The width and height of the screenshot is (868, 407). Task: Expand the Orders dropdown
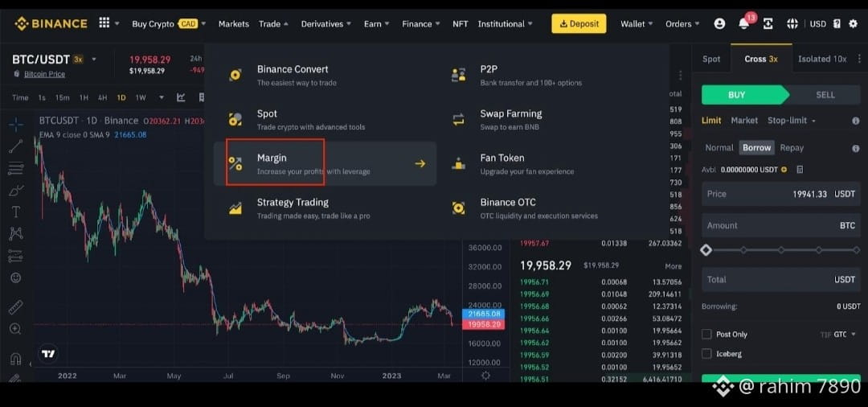click(x=682, y=24)
